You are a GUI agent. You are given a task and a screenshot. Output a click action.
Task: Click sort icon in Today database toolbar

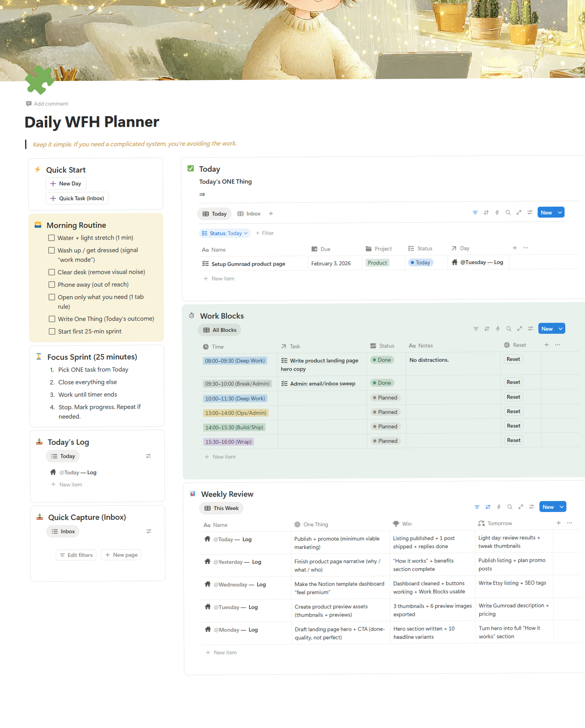click(x=486, y=213)
